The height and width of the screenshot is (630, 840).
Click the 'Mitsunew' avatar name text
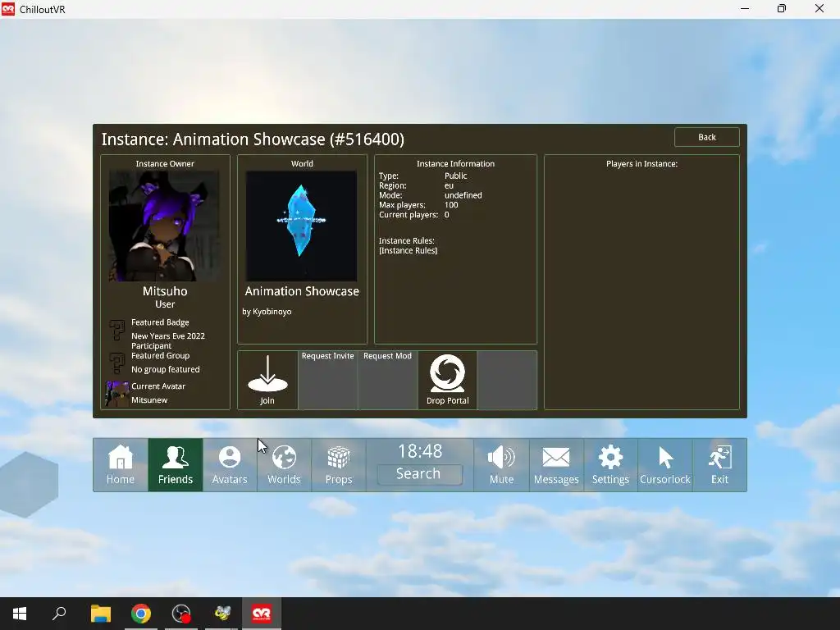click(149, 400)
